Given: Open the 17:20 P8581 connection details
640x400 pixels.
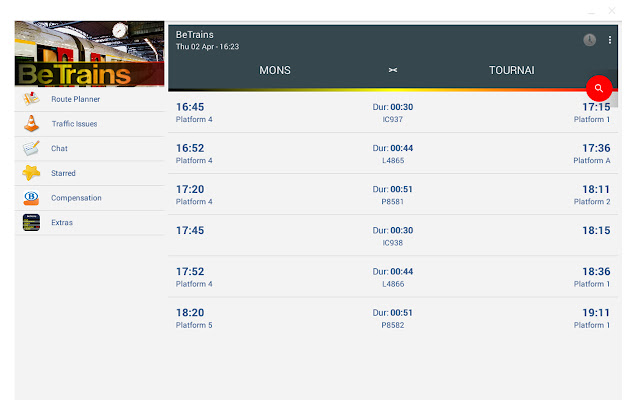Looking at the screenshot, I should pos(392,194).
